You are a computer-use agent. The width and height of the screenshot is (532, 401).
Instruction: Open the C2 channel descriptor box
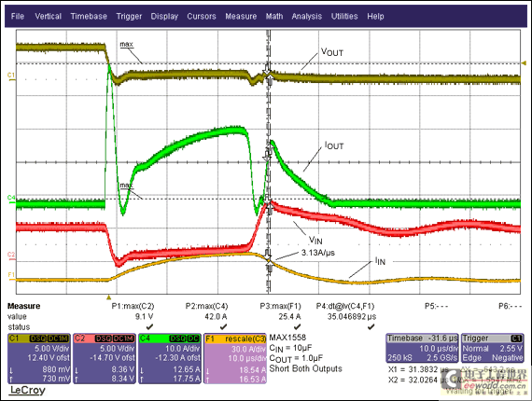pos(105,359)
